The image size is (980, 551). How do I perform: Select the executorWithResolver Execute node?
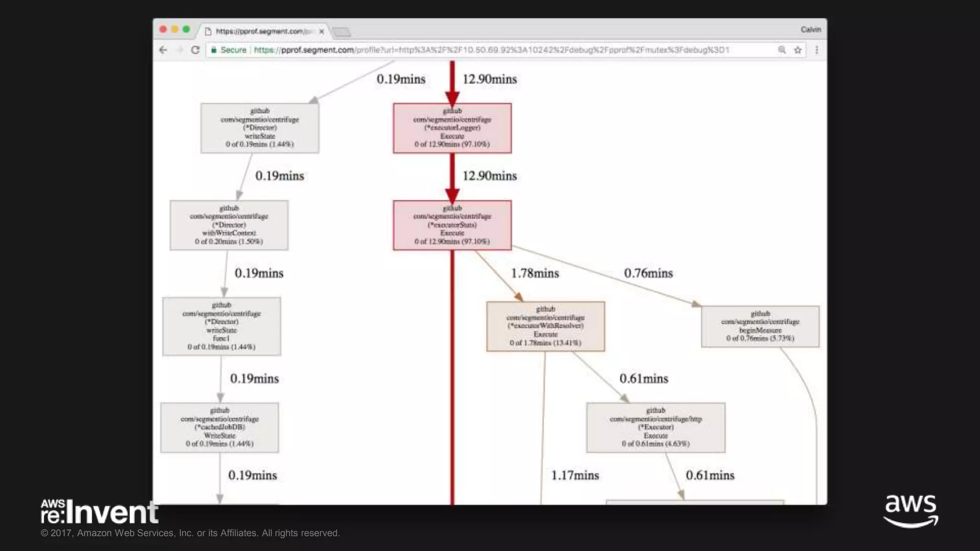(546, 326)
